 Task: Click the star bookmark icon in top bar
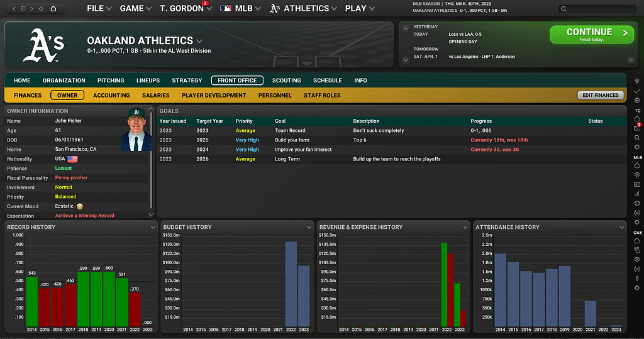[41, 9]
